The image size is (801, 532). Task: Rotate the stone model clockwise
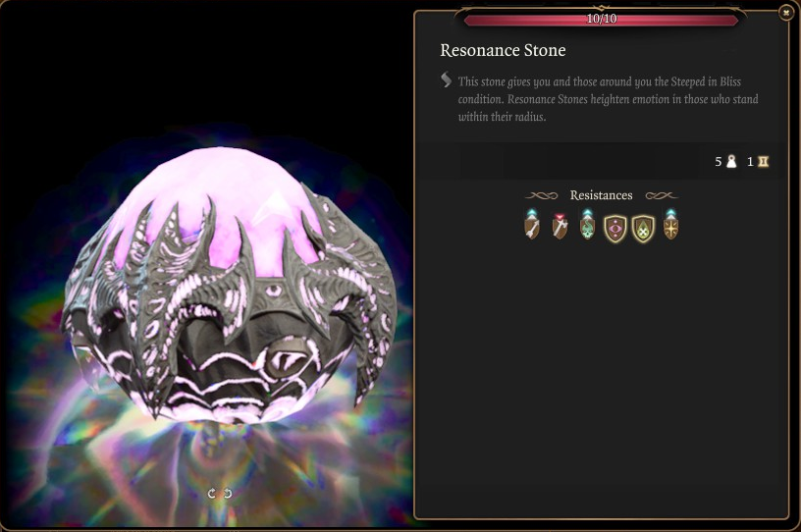(228, 493)
